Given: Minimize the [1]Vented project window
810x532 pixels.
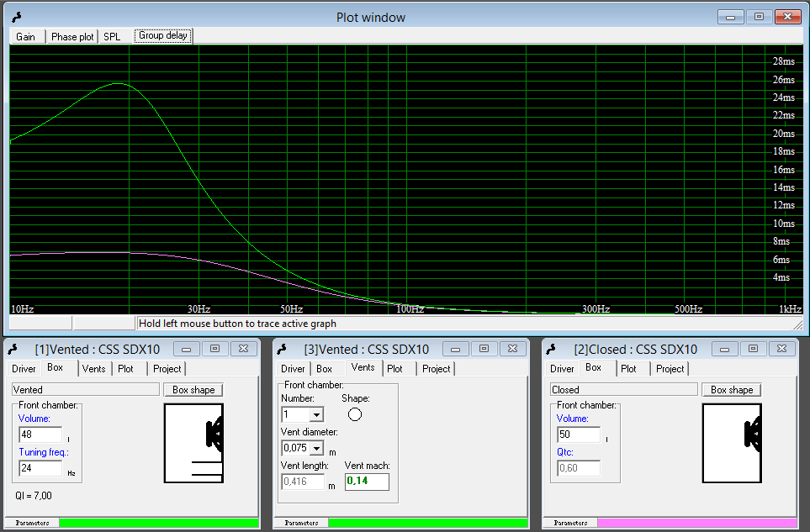Looking at the screenshot, I should (187, 350).
